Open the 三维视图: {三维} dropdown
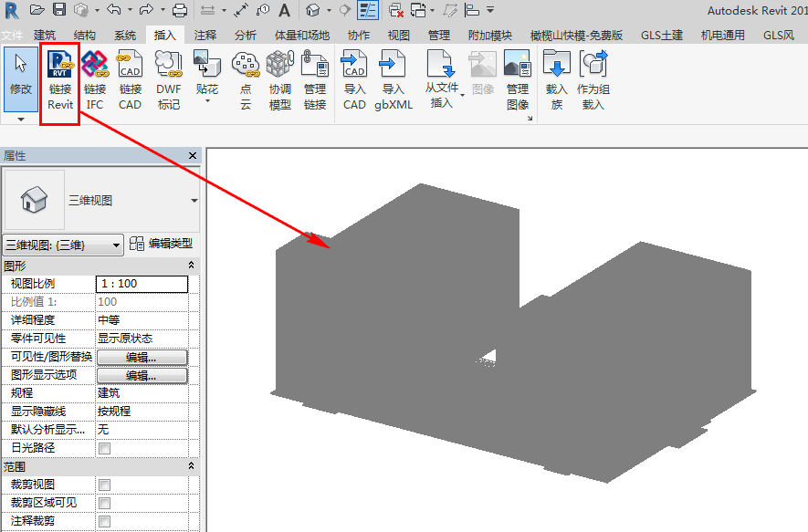The width and height of the screenshot is (808, 532). 63,245
